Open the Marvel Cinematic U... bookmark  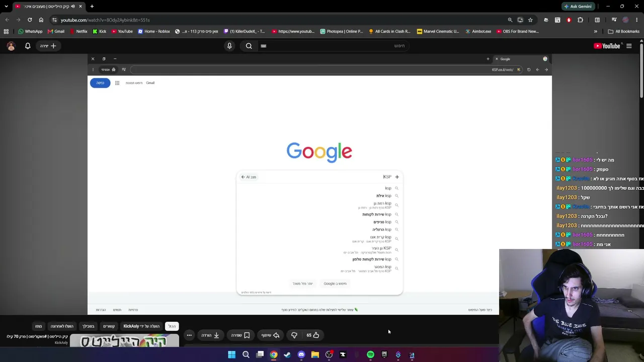(x=438, y=31)
